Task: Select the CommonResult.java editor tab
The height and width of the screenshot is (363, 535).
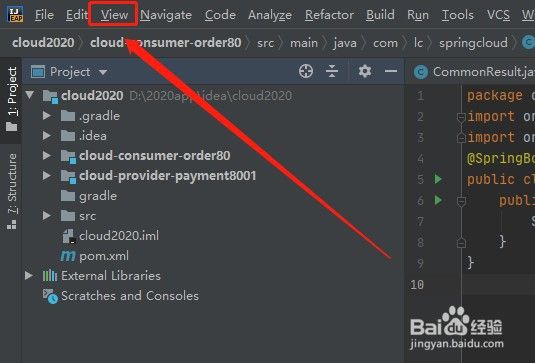Action: pos(474,72)
